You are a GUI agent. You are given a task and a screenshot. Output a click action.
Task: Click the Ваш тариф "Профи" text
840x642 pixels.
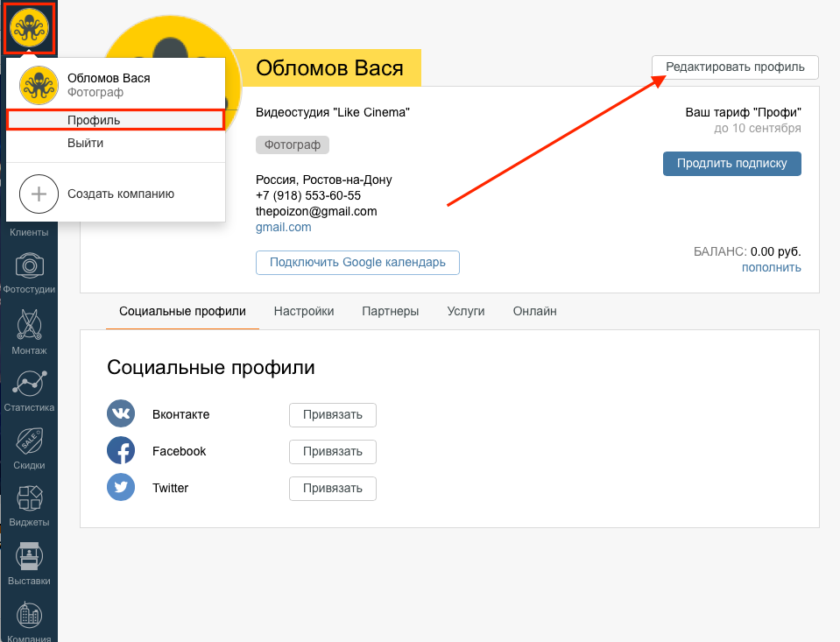tap(743, 112)
